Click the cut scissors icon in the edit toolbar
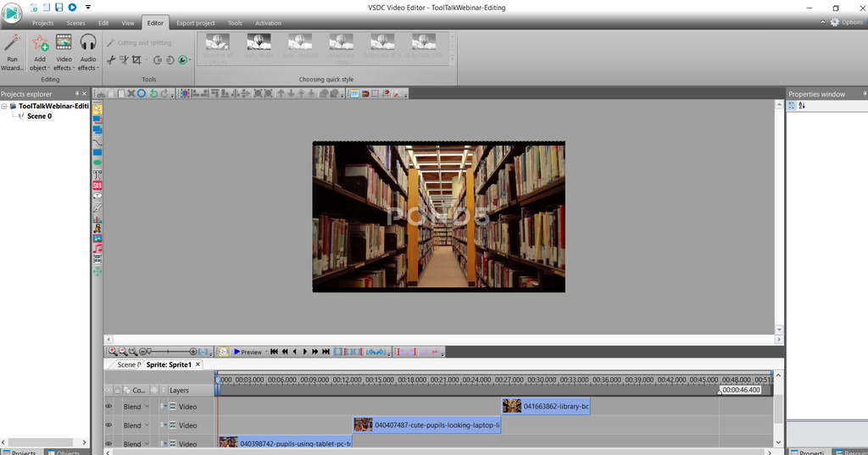 101,93
